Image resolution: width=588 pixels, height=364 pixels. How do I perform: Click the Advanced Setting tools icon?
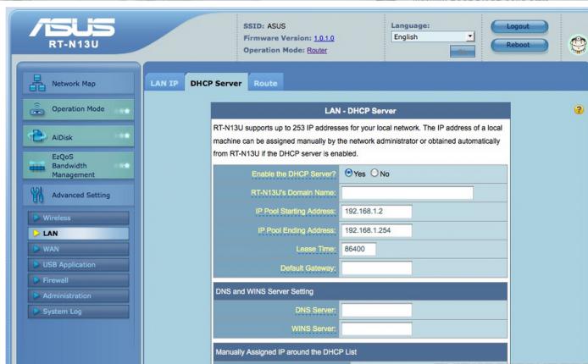[x=37, y=195]
